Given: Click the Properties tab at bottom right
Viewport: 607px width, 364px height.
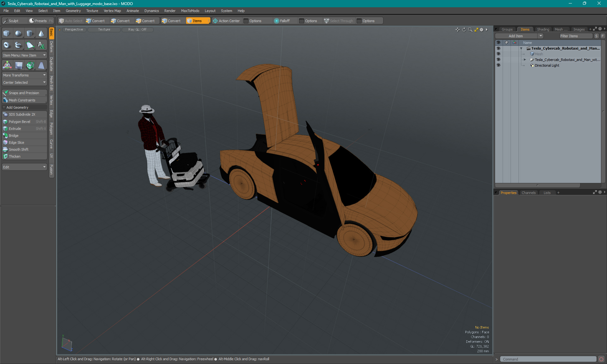Looking at the screenshot, I should 508,192.
